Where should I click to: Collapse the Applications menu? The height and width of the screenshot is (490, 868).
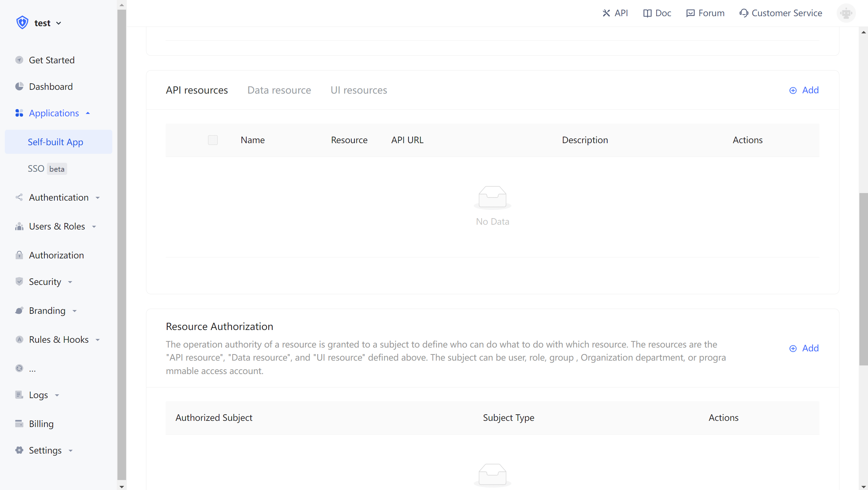(x=54, y=113)
